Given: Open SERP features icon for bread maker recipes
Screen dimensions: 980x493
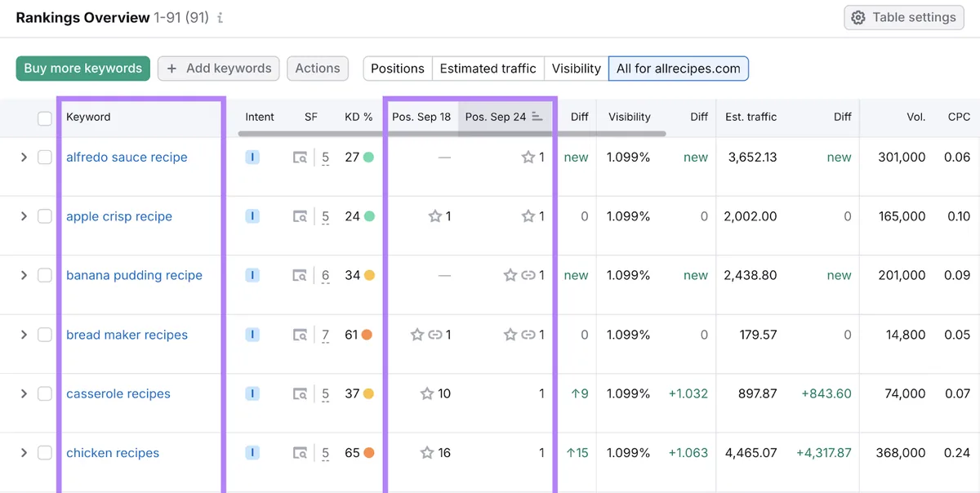Looking at the screenshot, I should [x=301, y=335].
